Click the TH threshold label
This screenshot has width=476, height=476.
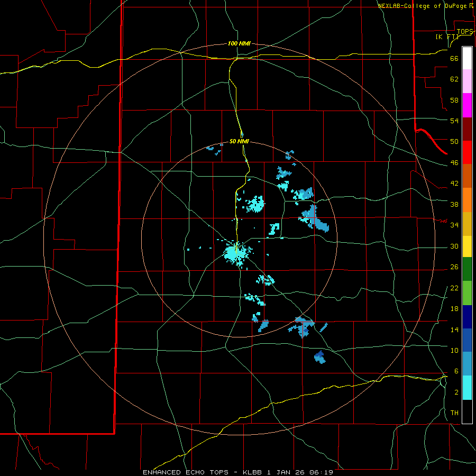454,413
